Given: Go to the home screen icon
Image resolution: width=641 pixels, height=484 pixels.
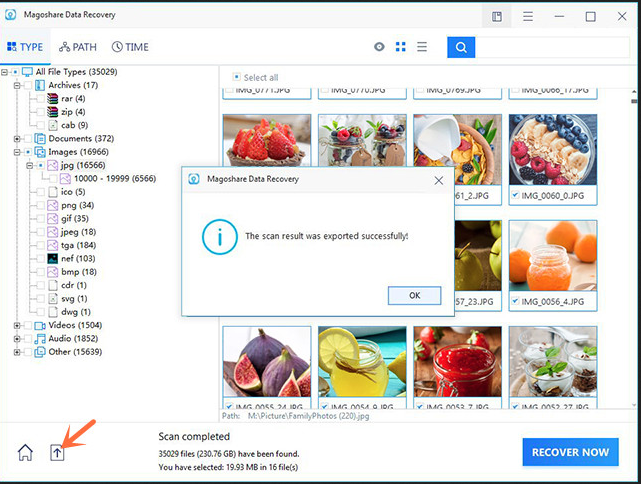Looking at the screenshot, I should point(25,453).
